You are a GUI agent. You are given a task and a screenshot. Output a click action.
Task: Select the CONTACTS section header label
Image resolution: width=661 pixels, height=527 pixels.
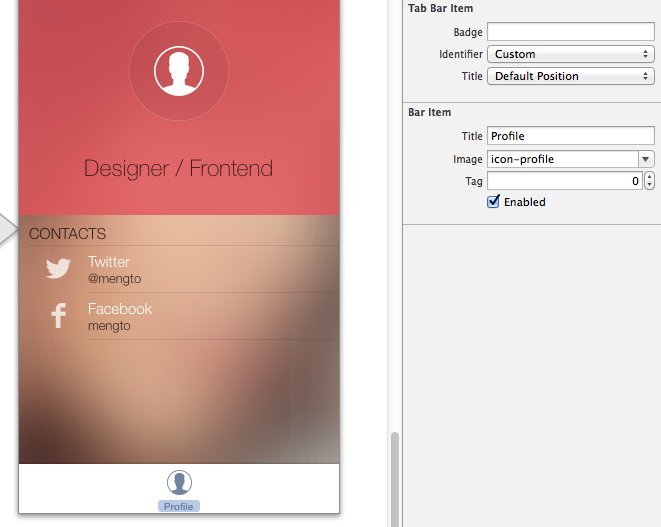[x=67, y=234]
